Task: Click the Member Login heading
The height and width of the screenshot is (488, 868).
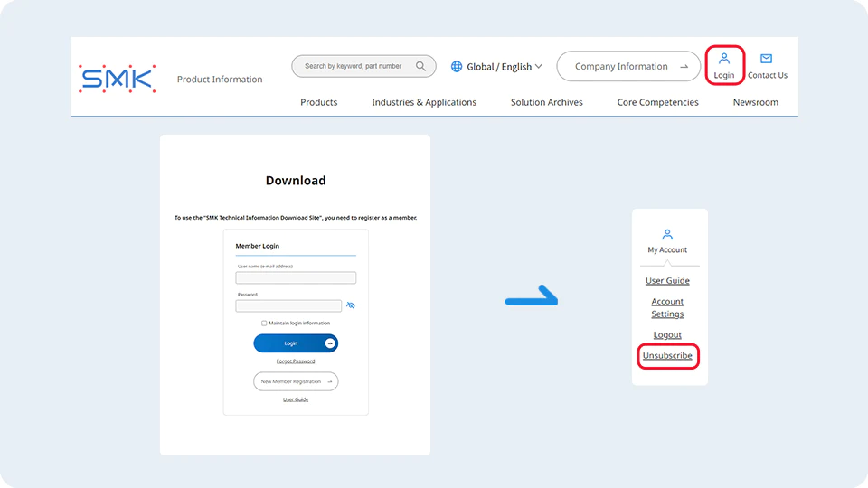Action: [x=258, y=246]
